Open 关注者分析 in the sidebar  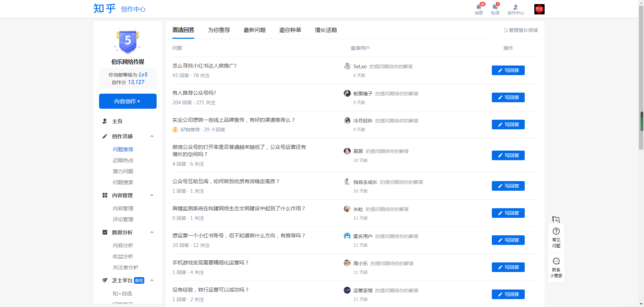point(125,267)
